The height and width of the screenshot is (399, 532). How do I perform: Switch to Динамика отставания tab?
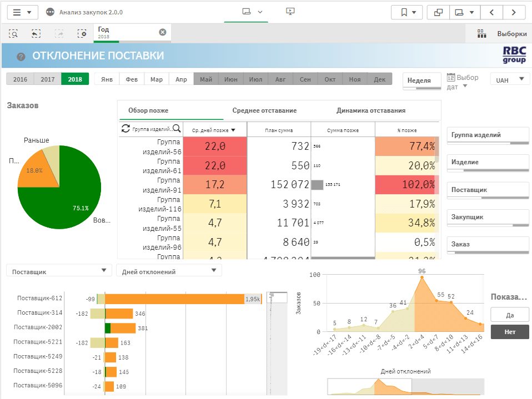(x=370, y=110)
